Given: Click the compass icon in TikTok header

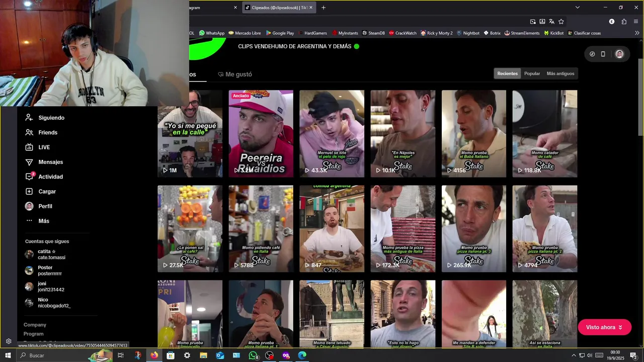Looking at the screenshot, I should click(x=592, y=54).
